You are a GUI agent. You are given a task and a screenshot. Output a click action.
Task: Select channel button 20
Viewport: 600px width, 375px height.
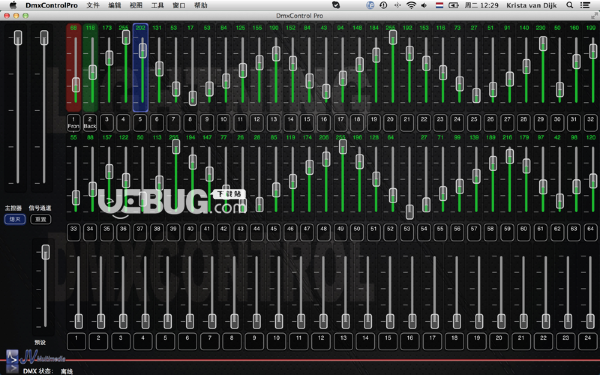click(x=390, y=122)
